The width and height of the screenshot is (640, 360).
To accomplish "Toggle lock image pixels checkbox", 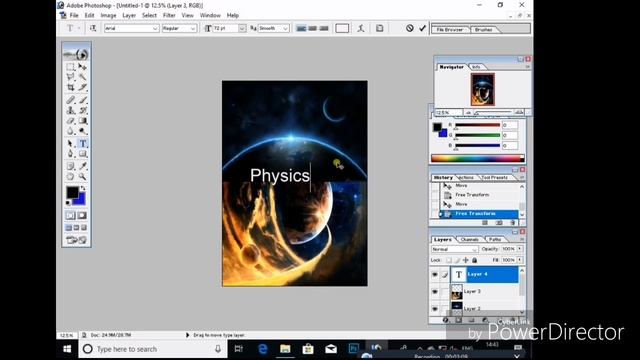I will (457, 260).
